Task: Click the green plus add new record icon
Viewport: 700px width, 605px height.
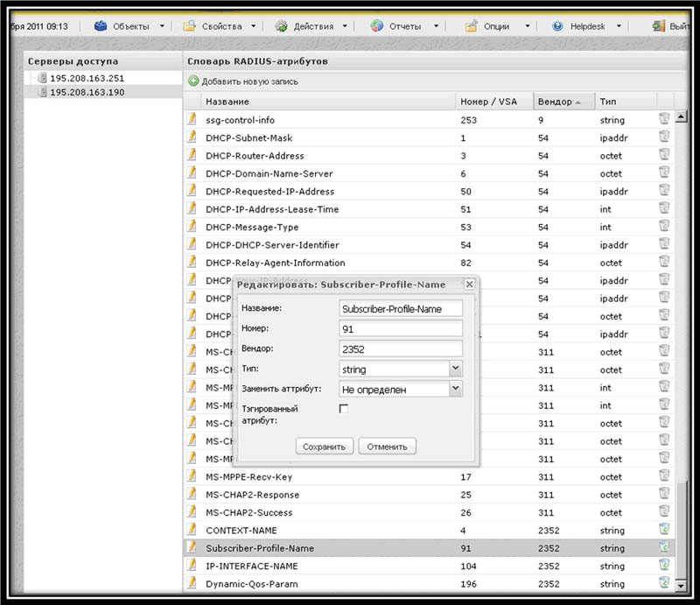Action: [193, 81]
